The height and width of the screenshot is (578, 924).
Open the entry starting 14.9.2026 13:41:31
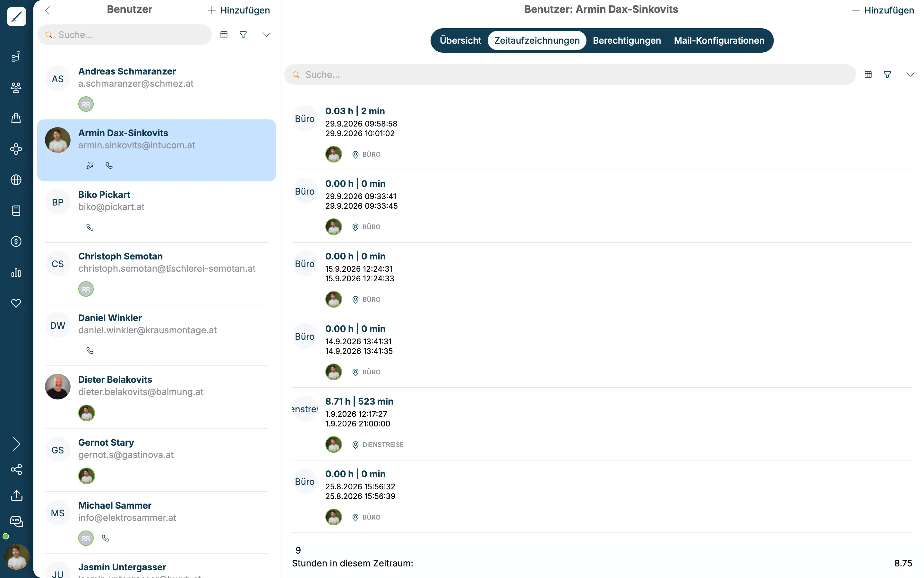click(602, 352)
